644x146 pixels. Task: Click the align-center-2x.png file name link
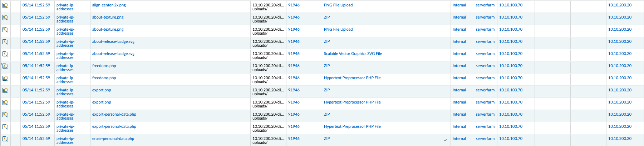pos(109,5)
